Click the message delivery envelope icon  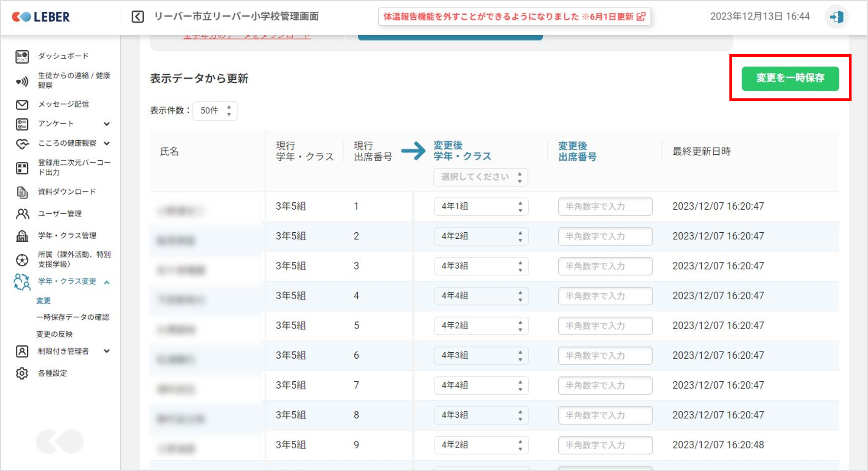click(22, 104)
